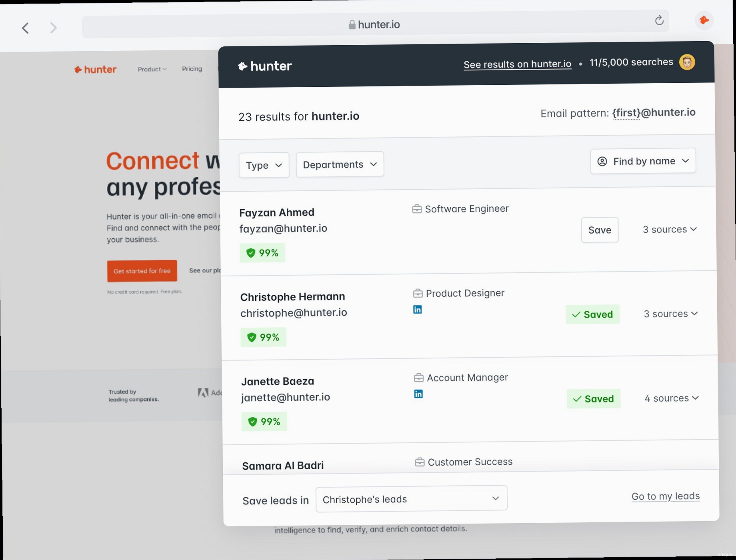Go back using the browser back arrow

(x=26, y=28)
